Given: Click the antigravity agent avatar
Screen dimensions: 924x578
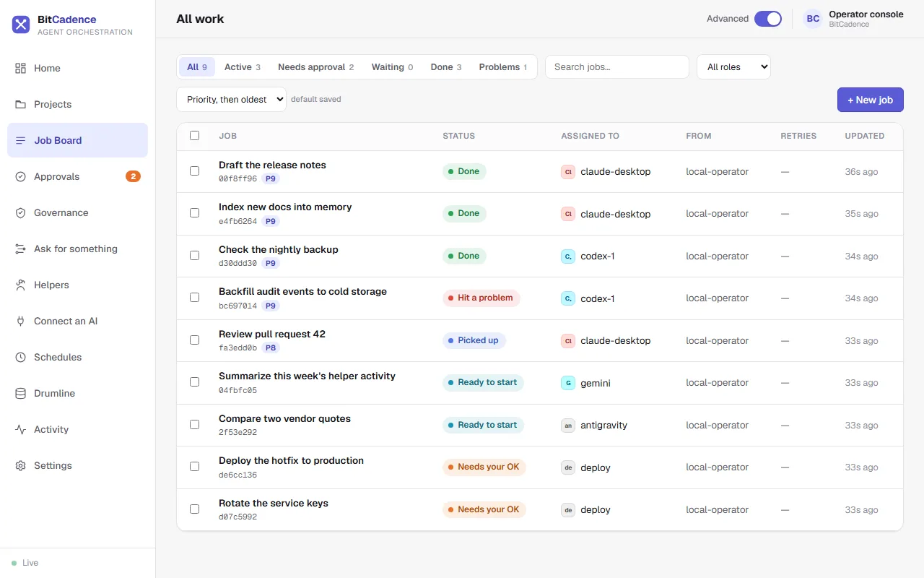Looking at the screenshot, I should (x=568, y=425).
